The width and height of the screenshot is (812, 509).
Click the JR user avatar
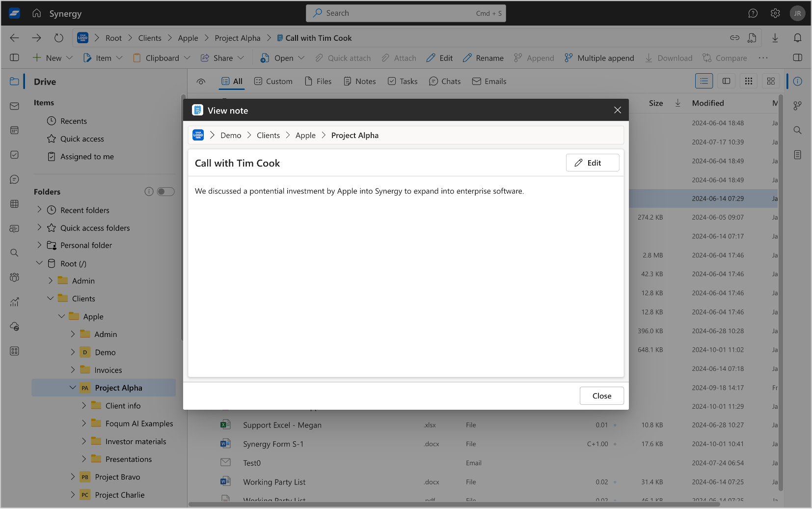(797, 13)
